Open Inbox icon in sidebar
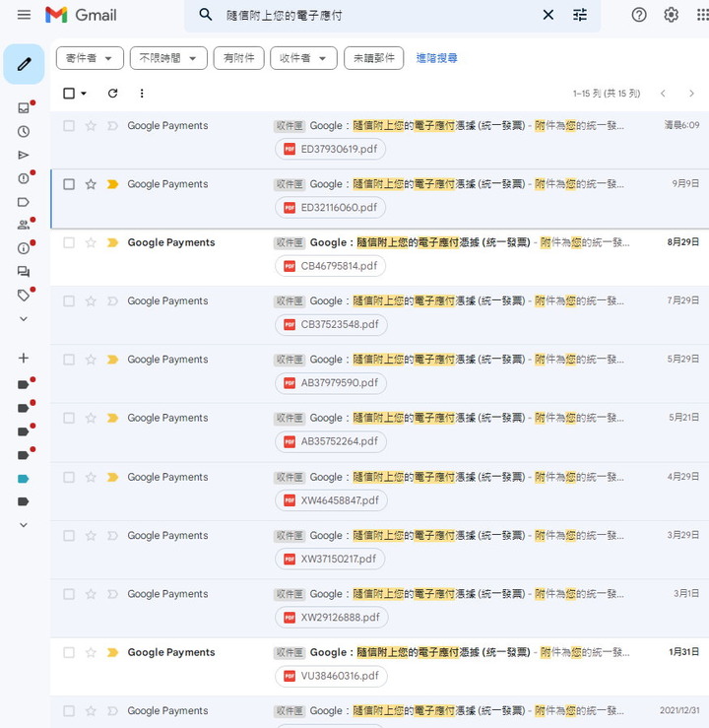Image resolution: width=709 pixels, height=728 pixels. 24,108
